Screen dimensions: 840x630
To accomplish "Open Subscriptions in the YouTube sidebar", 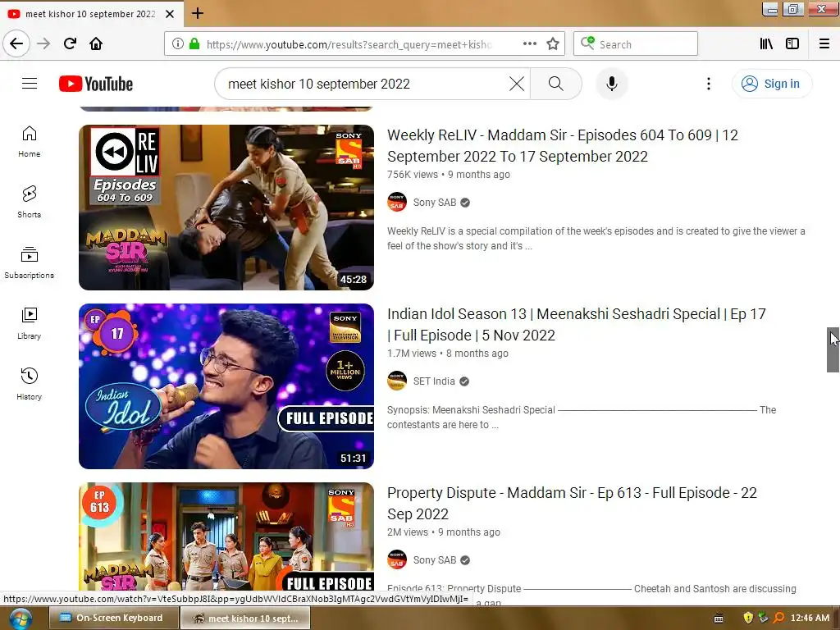I will [x=30, y=262].
